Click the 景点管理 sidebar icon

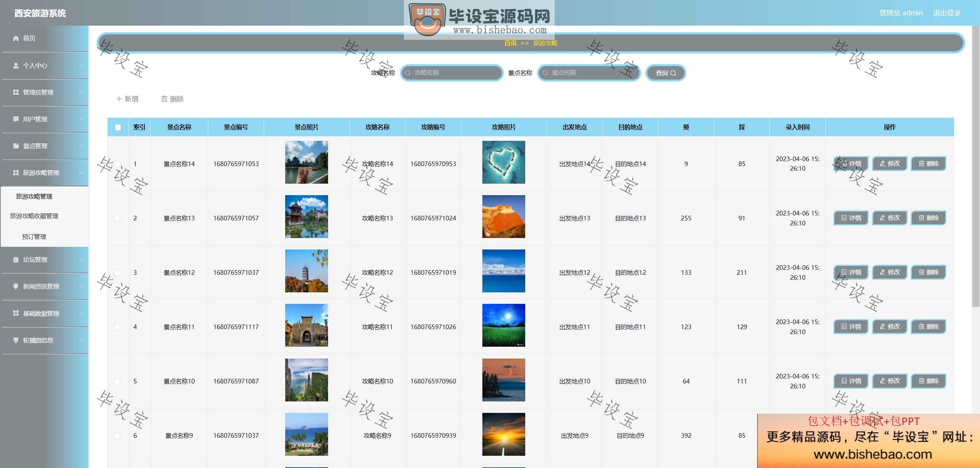16,146
